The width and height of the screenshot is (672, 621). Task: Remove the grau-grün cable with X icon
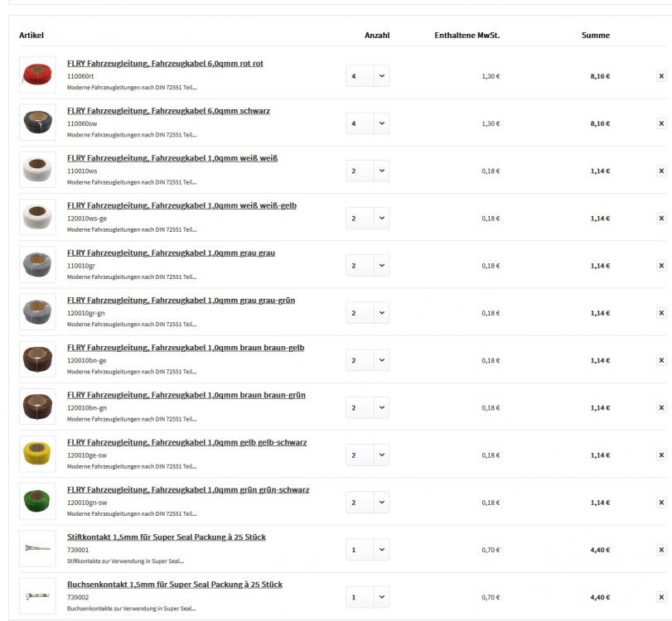point(661,313)
